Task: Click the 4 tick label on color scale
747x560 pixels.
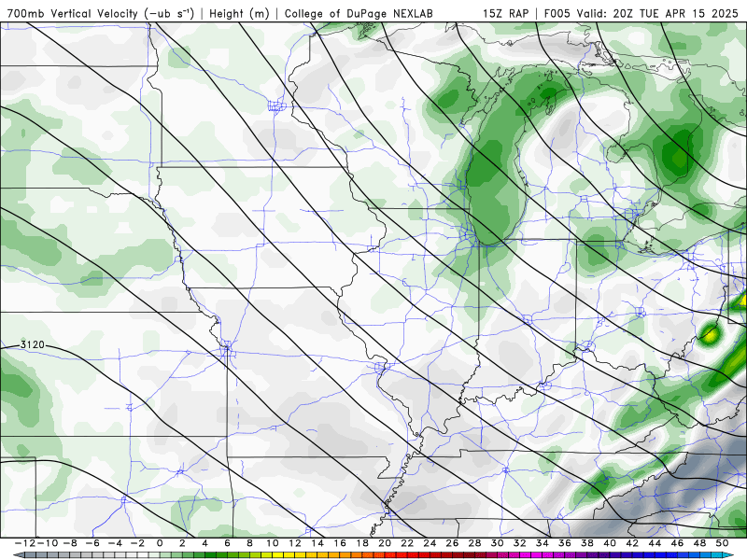Action: click(204, 543)
